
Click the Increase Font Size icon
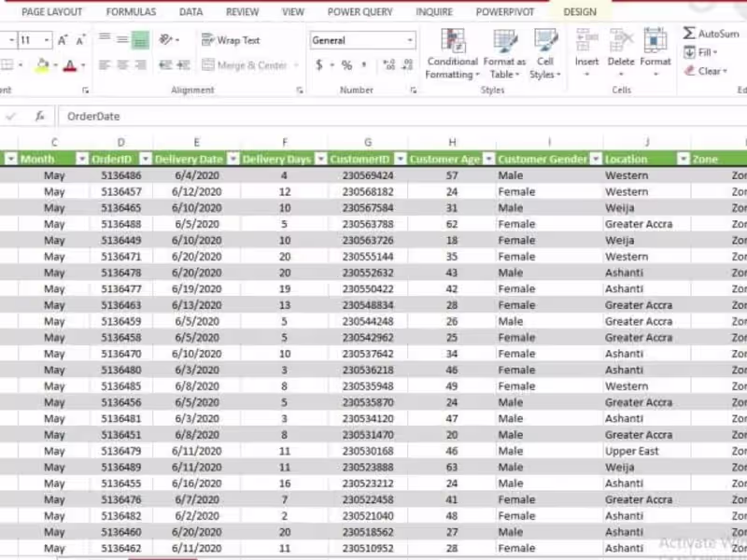(63, 40)
